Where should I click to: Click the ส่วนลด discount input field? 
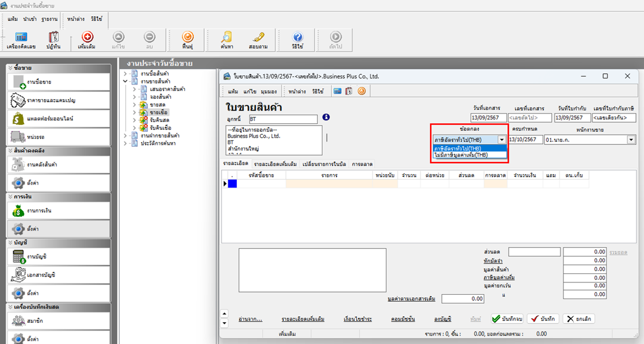coord(534,252)
